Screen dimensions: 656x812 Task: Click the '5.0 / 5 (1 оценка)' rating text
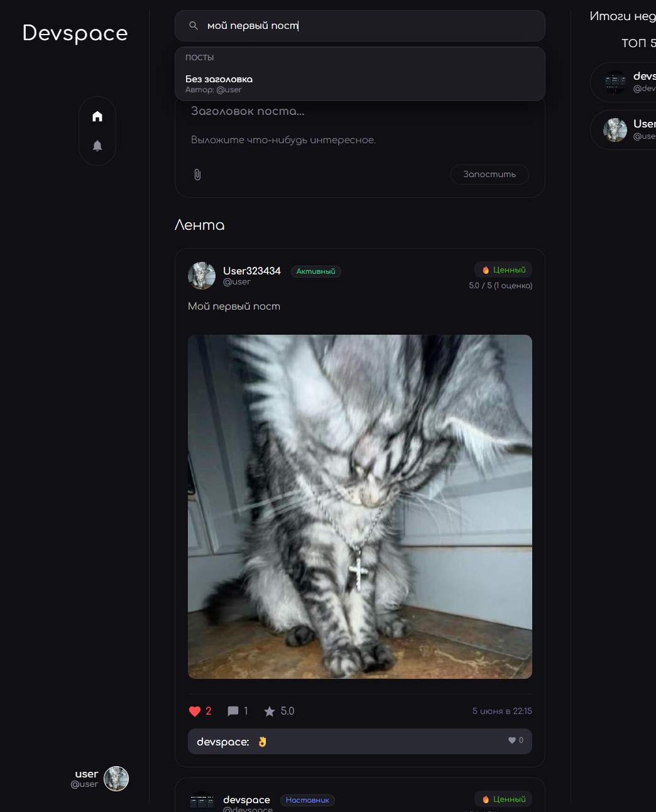500,286
